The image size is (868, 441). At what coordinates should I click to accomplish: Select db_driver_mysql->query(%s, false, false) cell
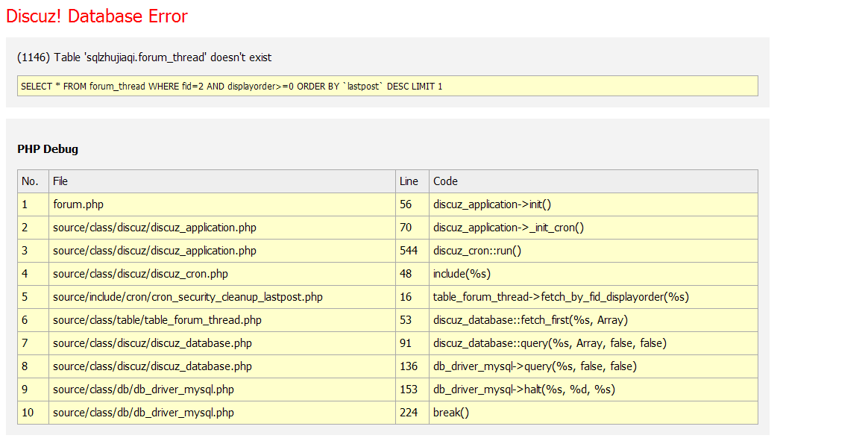tap(594, 366)
